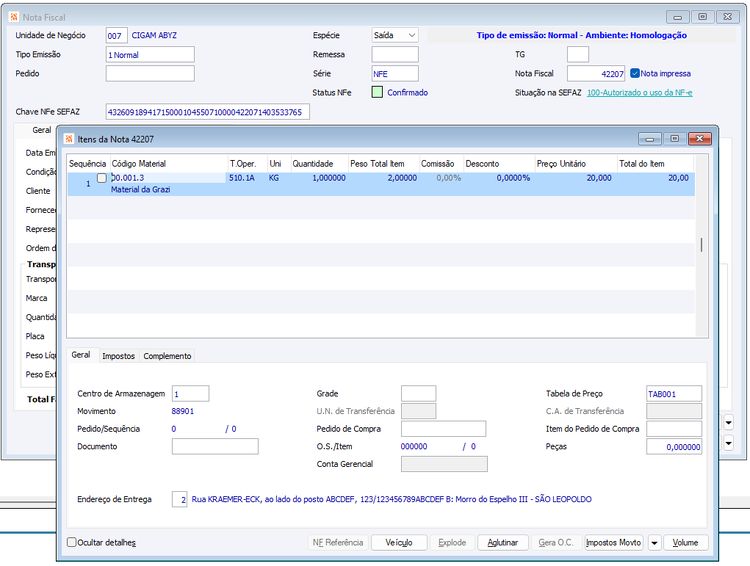
Task: Click the Nota Fiscal window title icon
Action: click(14, 17)
